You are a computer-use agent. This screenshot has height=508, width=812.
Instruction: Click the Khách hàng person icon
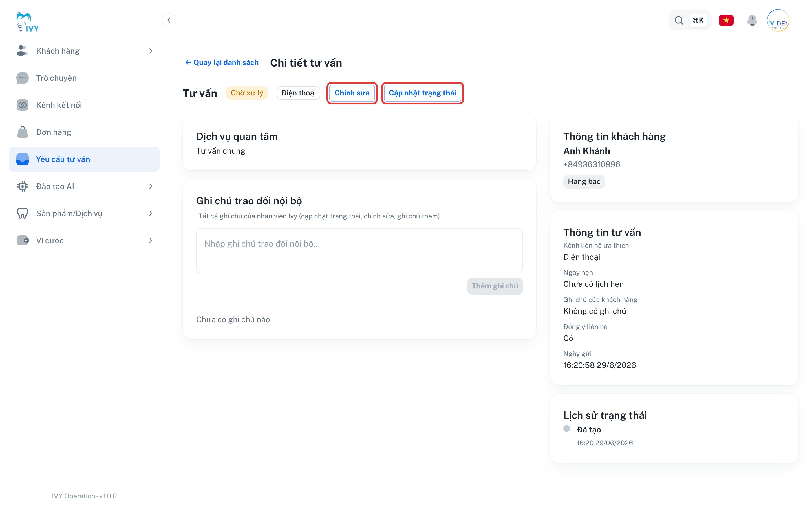click(22, 51)
